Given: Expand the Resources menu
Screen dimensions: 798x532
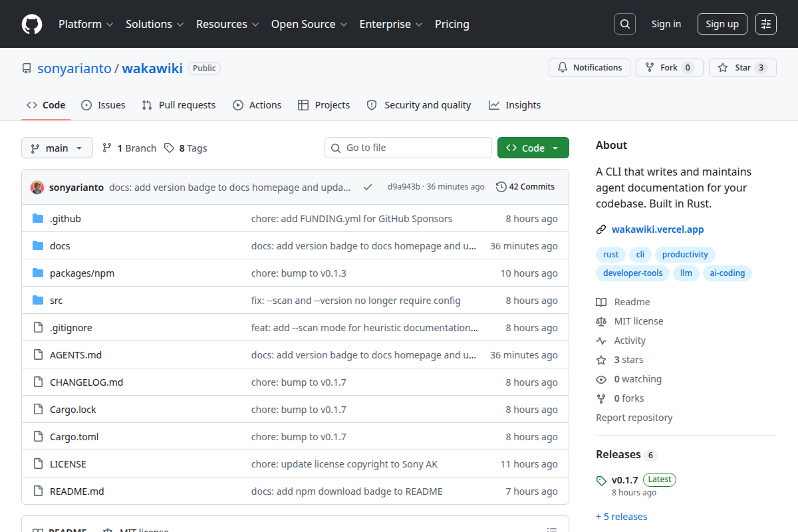Looking at the screenshot, I should pyautogui.click(x=227, y=24).
